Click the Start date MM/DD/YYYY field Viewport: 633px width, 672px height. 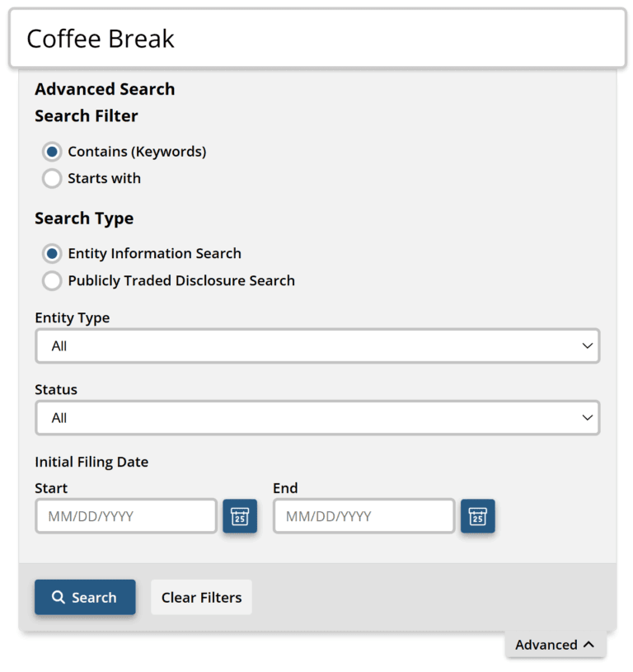click(125, 516)
